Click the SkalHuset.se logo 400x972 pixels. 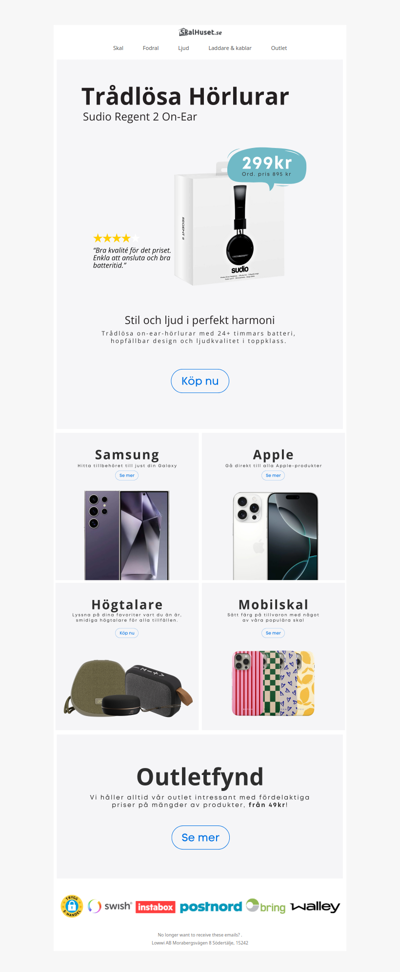200,32
